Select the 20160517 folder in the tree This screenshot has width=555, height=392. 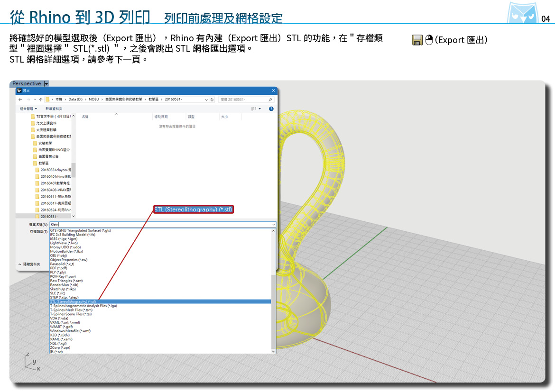point(53,203)
